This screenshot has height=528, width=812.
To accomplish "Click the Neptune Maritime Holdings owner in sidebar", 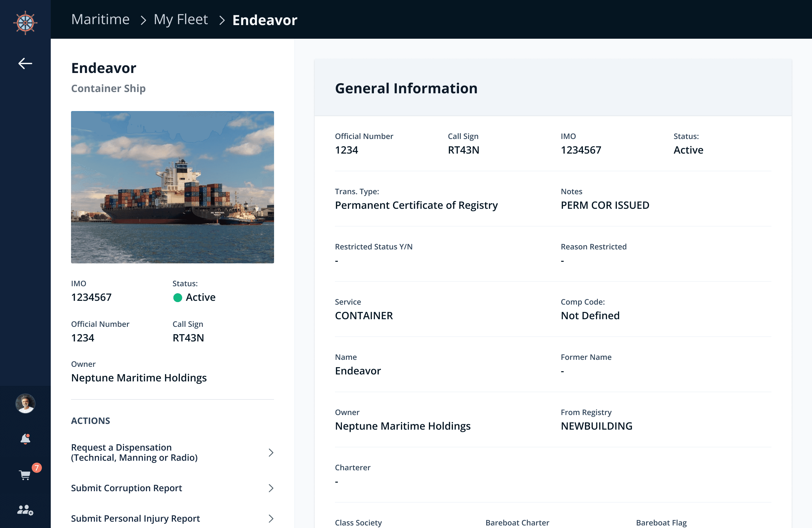I will [139, 378].
